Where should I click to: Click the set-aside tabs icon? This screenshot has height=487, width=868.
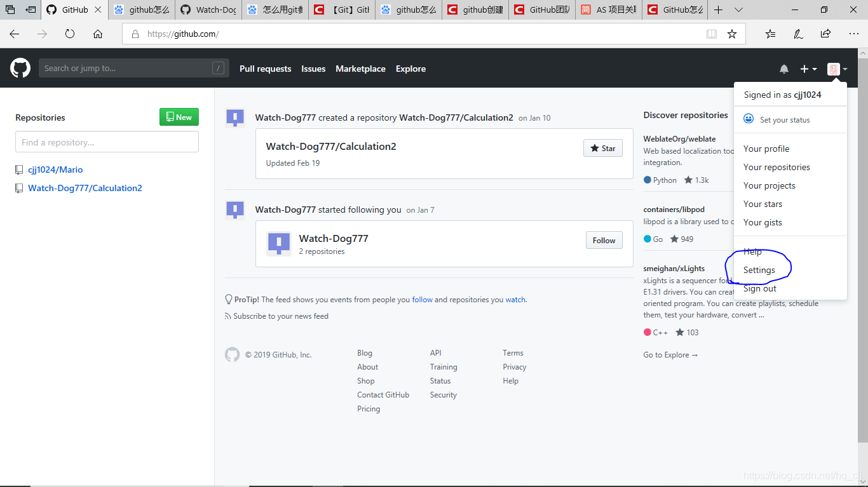30,10
